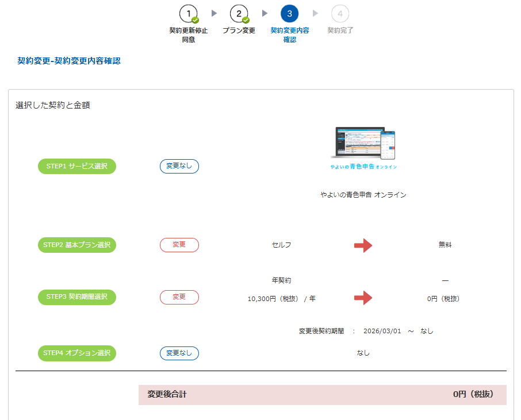Viewport: 521px width, 420px height.
Task: Go to the プラン変更 step label
Action: click(x=239, y=31)
